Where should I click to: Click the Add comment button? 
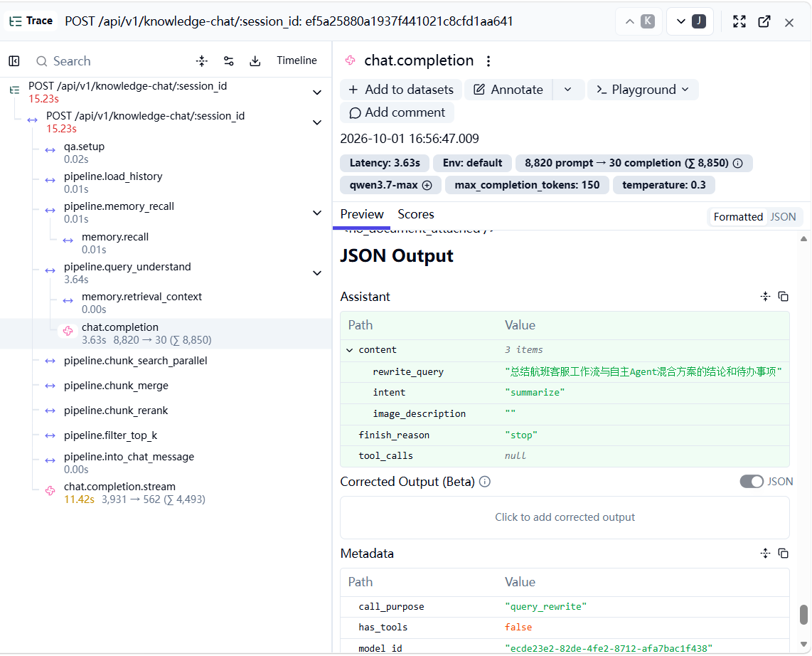click(397, 112)
